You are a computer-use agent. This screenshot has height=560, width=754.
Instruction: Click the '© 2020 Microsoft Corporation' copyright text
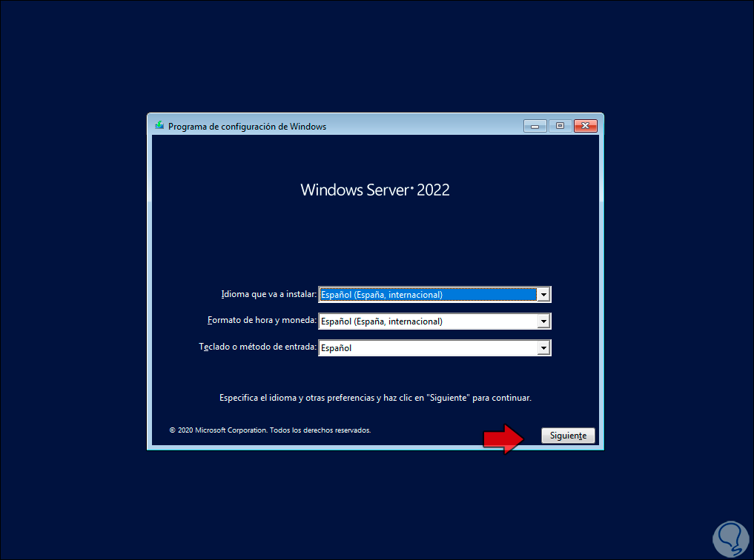(270, 430)
